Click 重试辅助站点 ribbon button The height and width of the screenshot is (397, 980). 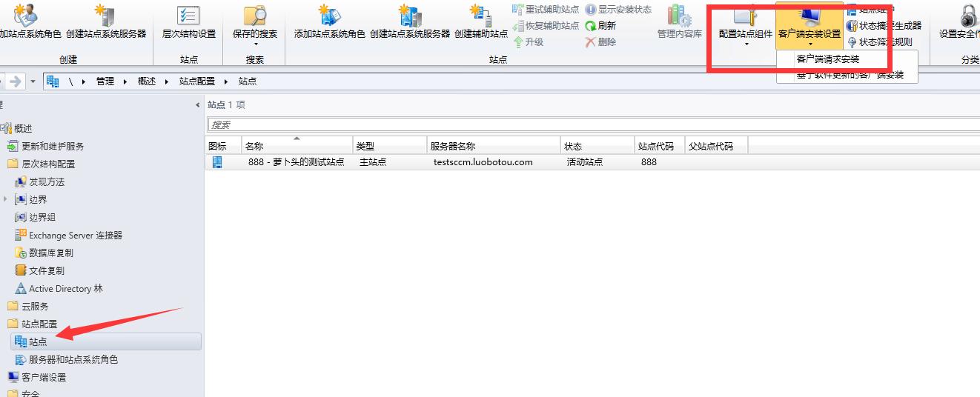[546, 10]
